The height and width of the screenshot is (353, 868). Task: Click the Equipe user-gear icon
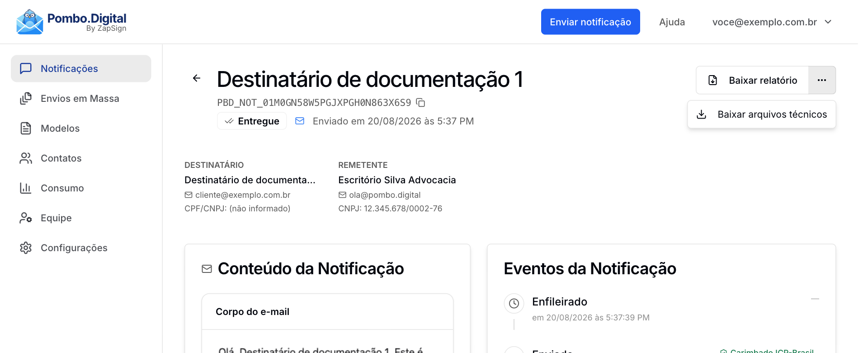[26, 218]
